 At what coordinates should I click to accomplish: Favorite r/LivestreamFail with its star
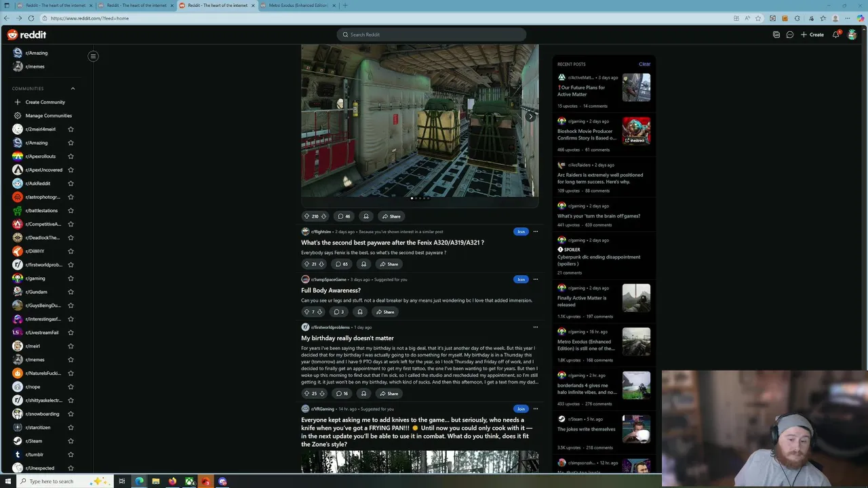coord(71,333)
